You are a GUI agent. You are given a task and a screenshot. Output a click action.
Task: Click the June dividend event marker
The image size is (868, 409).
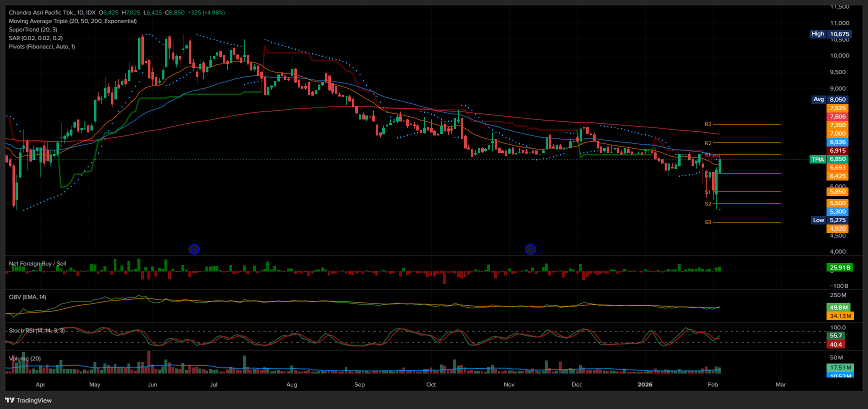(194, 249)
